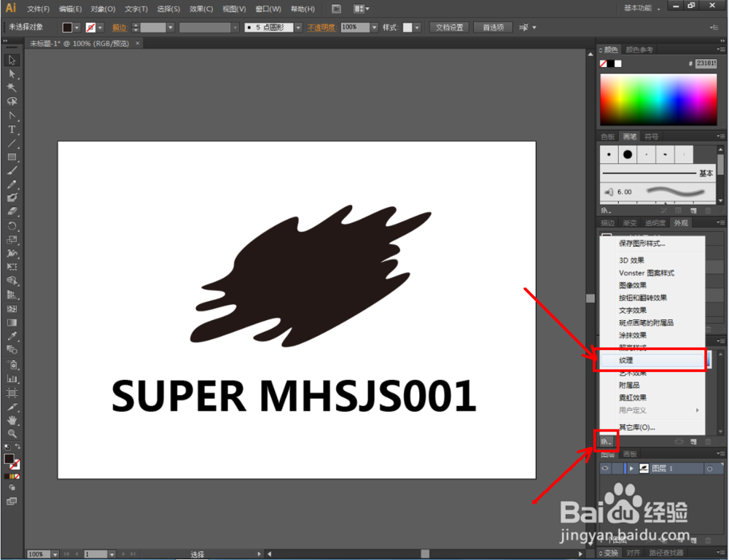The height and width of the screenshot is (560, 729).
Task: Click the 描边 link in control bar
Action: point(120,28)
